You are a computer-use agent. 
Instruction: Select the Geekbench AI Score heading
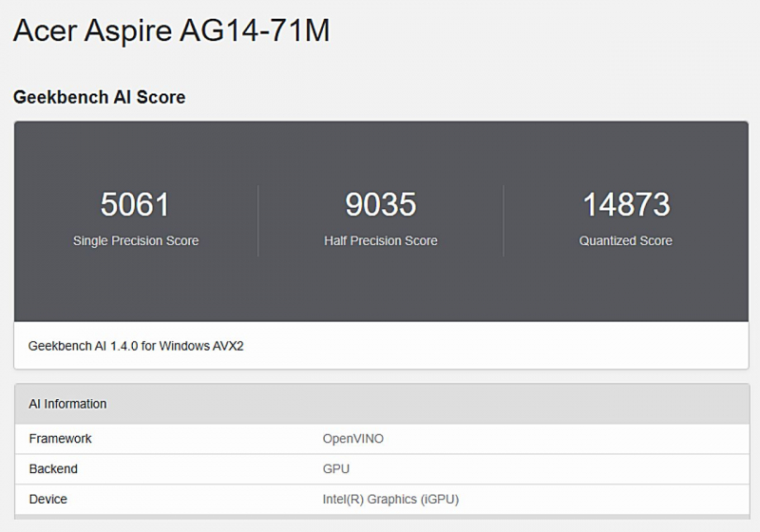pyautogui.click(x=99, y=97)
